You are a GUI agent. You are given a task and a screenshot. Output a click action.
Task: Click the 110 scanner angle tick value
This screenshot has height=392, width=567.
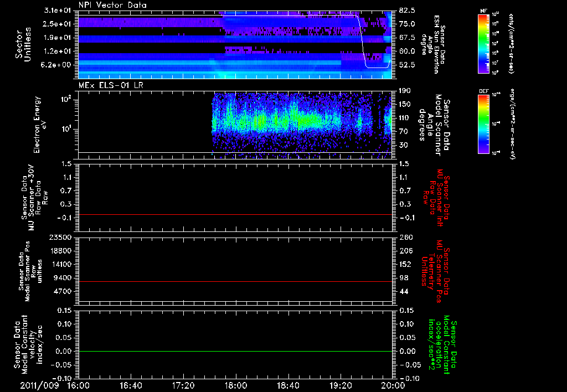click(405, 118)
